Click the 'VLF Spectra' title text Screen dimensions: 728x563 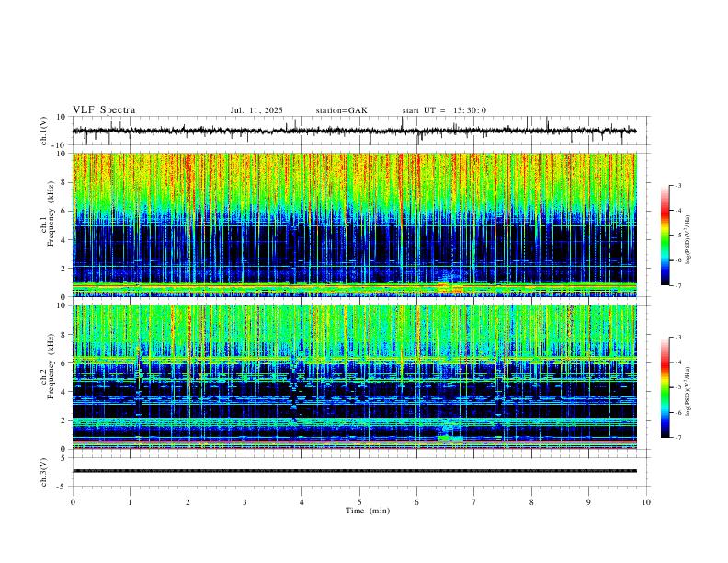(104, 110)
